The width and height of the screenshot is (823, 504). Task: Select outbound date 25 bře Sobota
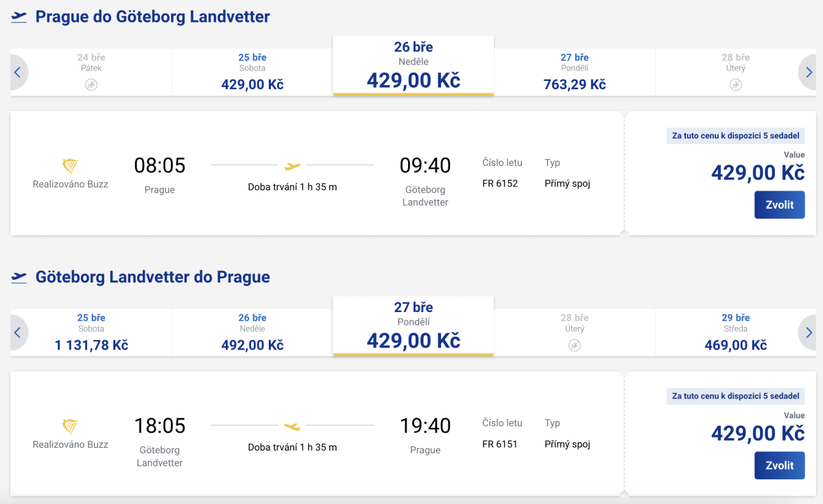(x=252, y=72)
